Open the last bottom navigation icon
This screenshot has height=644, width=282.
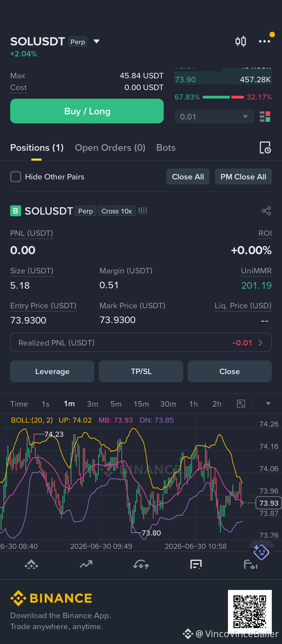[251, 564]
